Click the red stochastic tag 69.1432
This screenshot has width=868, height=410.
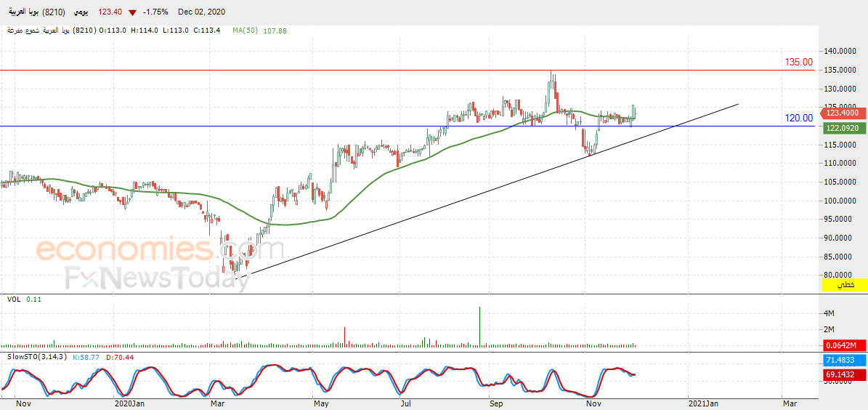[x=845, y=375]
